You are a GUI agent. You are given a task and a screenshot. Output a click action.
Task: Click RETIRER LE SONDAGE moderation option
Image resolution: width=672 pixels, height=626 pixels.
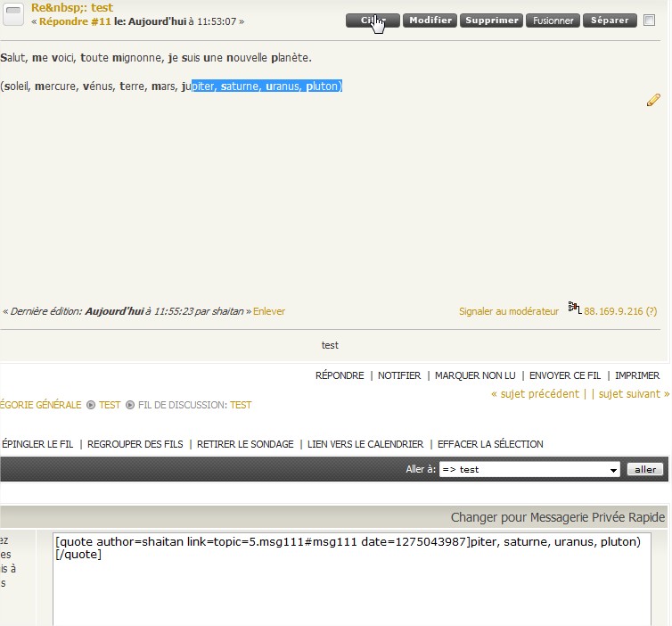245,444
